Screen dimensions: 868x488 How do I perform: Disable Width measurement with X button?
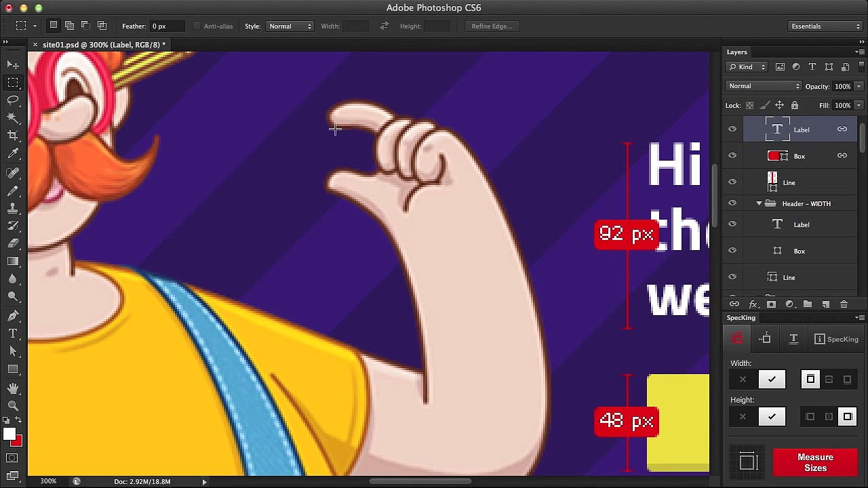[743, 380]
